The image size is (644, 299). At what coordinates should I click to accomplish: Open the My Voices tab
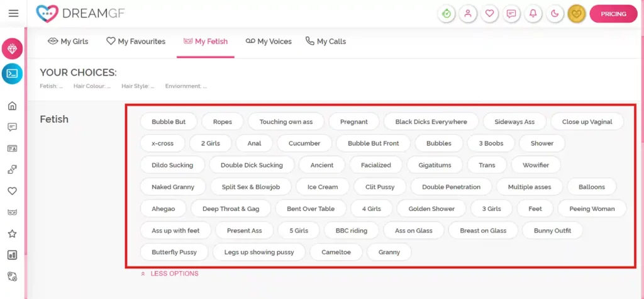pyautogui.click(x=269, y=42)
